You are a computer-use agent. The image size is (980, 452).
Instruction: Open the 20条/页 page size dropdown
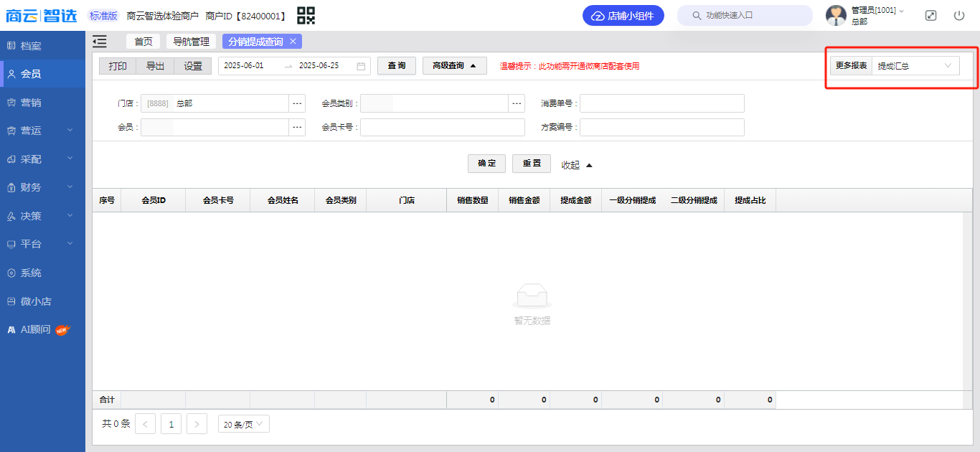coord(244,424)
